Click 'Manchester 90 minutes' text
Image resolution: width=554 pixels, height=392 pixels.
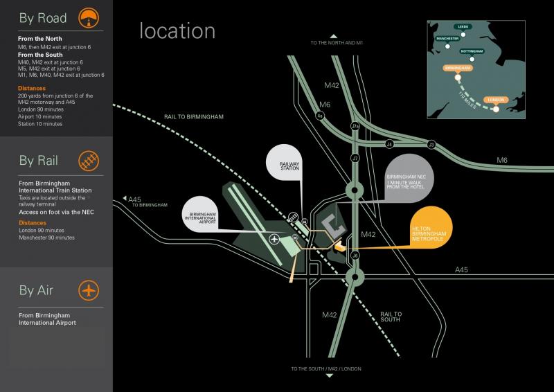point(47,238)
